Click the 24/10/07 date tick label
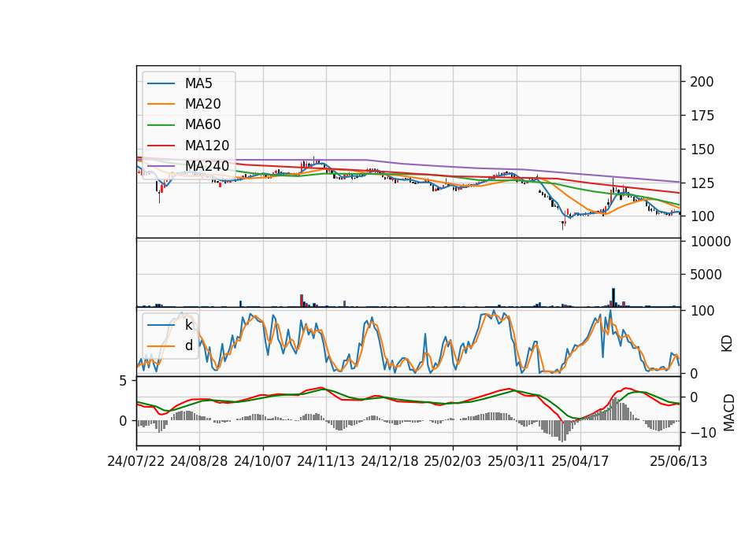Screen dimensions: 756x543 point(263,461)
